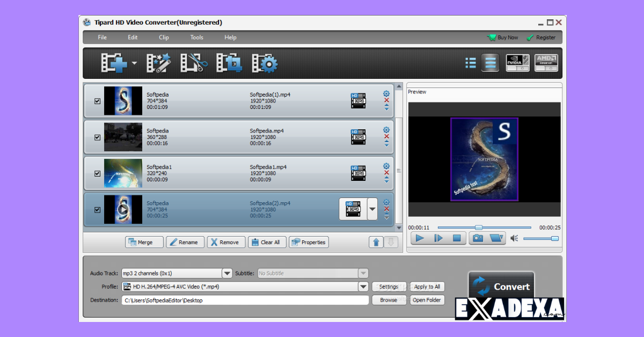Click the Merge button

144,242
